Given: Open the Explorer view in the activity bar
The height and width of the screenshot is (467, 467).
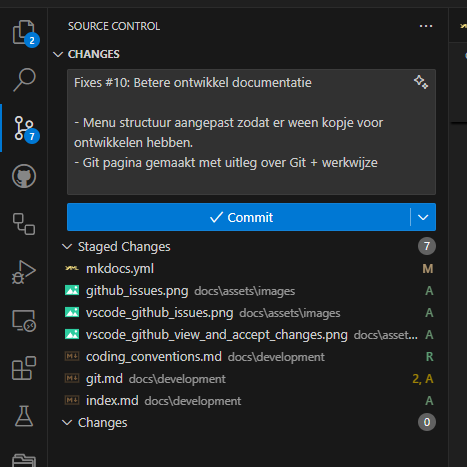Looking at the screenshot, I should tap(24, 33).
